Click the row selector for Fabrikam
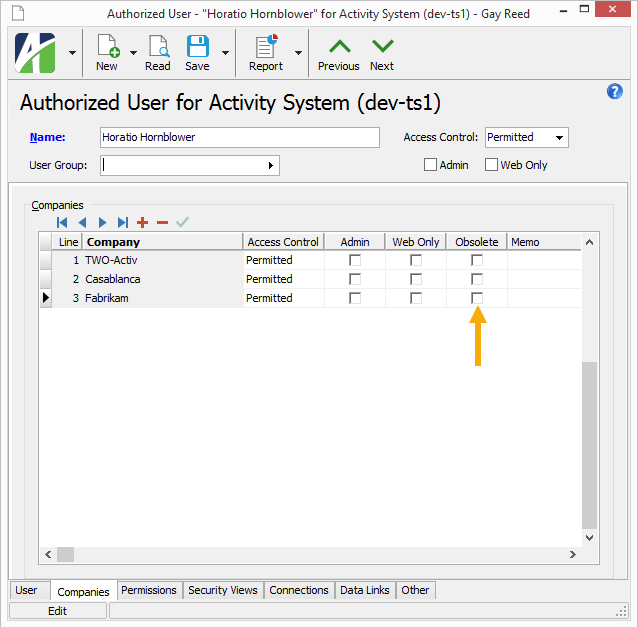 pos(46,298)
